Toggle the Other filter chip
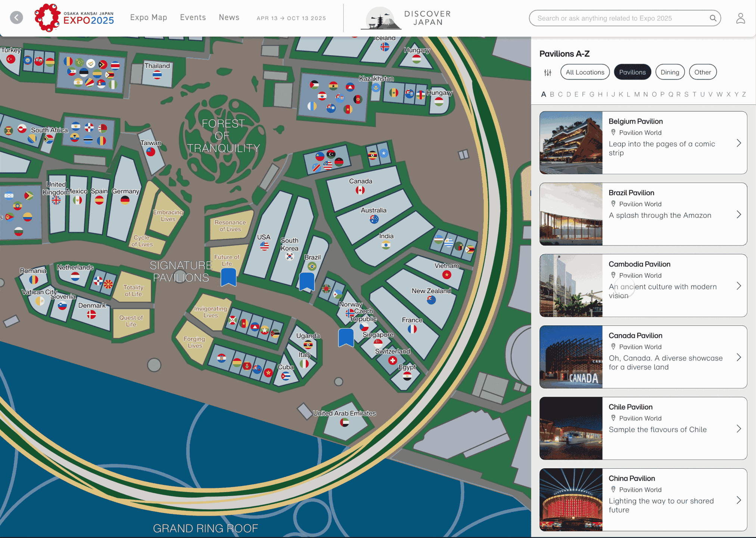The image size is (756, 538). pyautogui.click(x=702, y=72)
